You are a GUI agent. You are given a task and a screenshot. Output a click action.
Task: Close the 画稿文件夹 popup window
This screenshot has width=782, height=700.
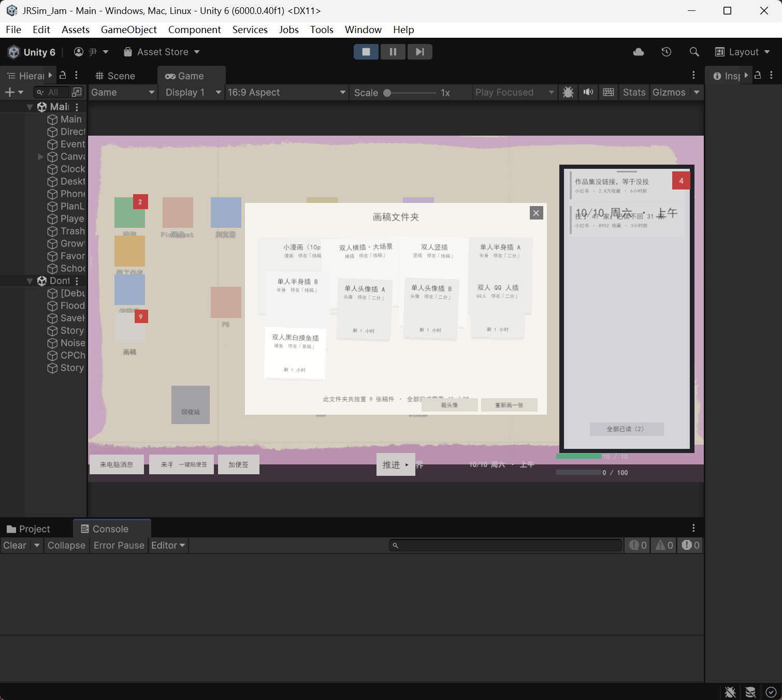point(537,213)
